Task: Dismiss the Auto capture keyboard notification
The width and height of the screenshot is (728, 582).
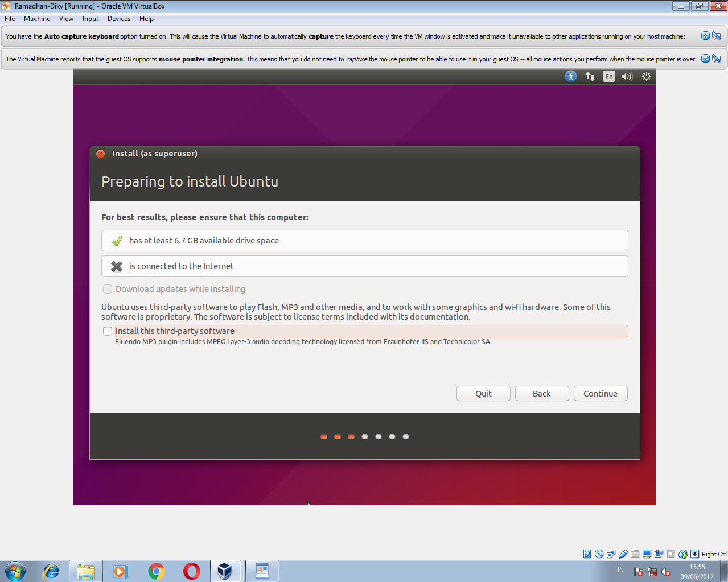Action: (705, 36)
